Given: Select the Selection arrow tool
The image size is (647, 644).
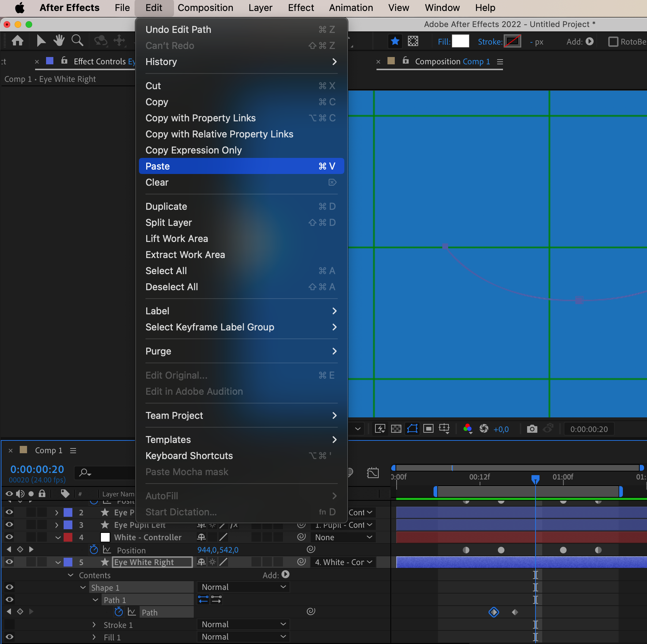Looking at the screenshot, I should click(x=41, y=41).
